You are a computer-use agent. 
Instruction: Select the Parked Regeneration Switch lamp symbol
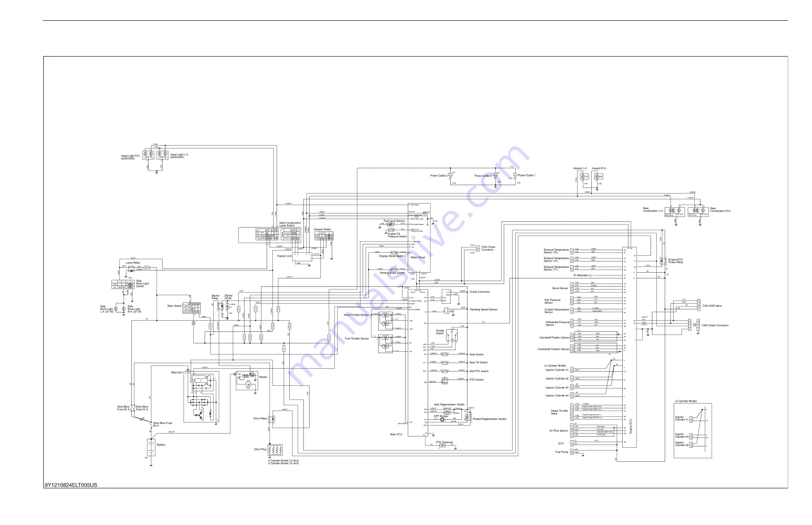[467, 418]
